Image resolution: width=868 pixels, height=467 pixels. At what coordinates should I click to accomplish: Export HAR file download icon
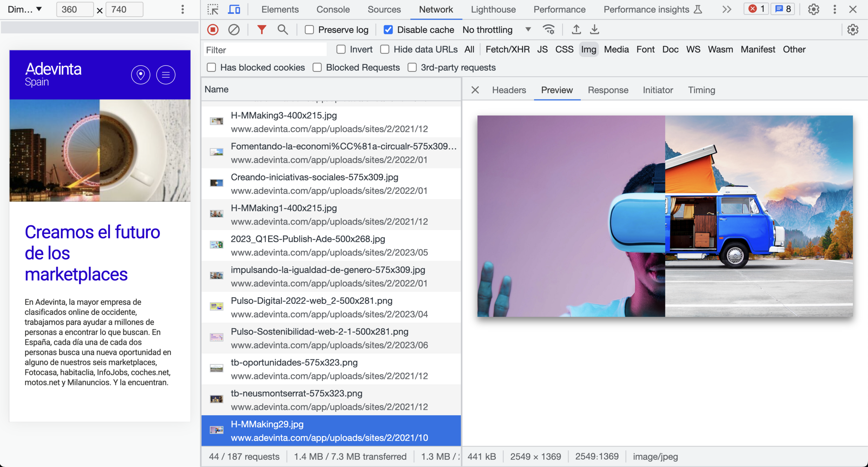coord(594,30)
